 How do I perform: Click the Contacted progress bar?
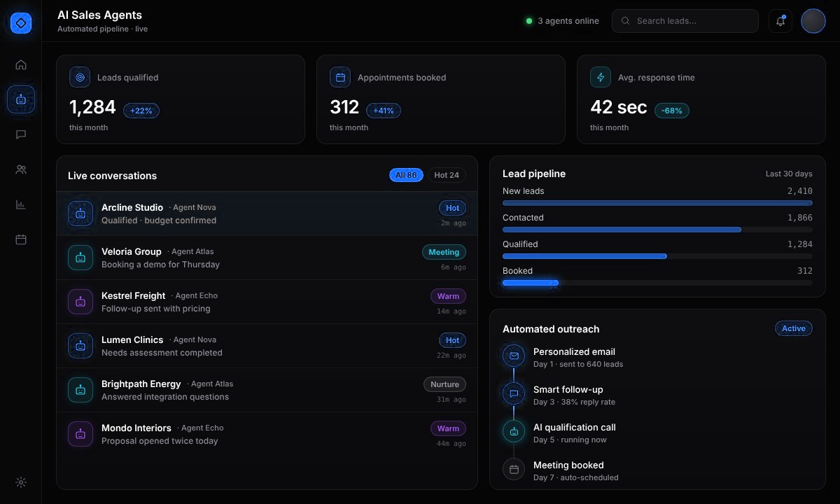pos(657,230)
